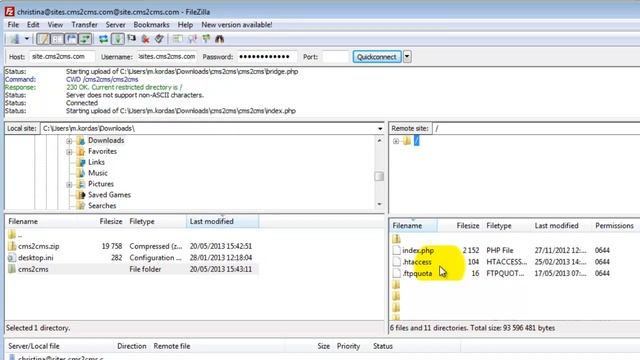Cancel the current operation
Image resolution: width=640 pixels, height=360 pixels.
pos(131,39)
